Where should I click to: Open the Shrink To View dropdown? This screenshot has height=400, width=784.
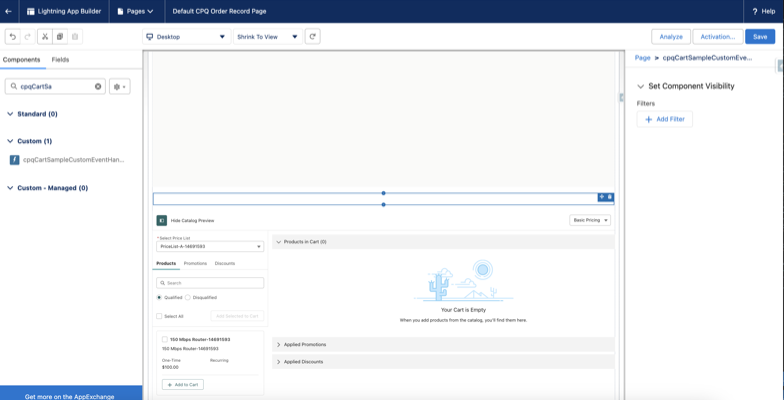[268, 36]
